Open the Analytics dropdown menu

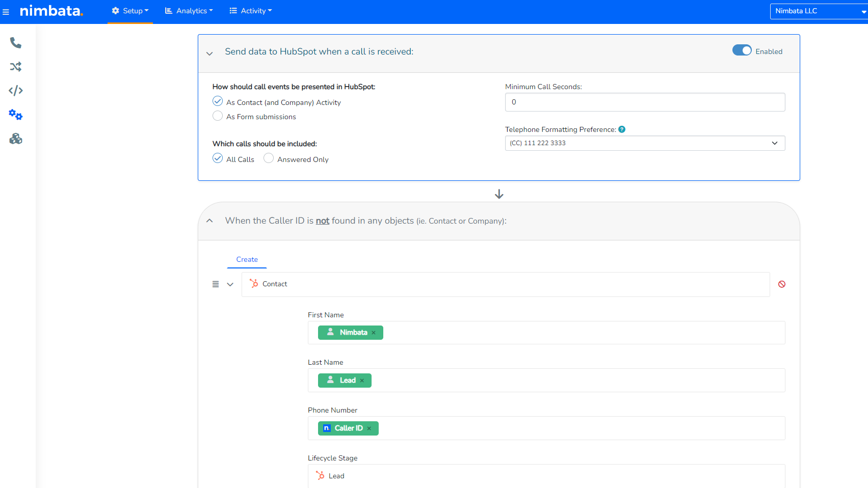point(189,11)
